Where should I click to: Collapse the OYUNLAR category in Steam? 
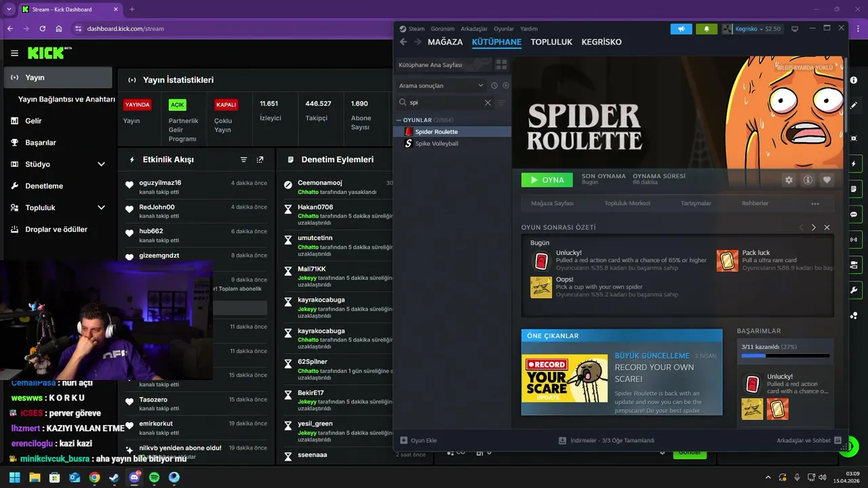pyautogui.click(x=399, y=120)
